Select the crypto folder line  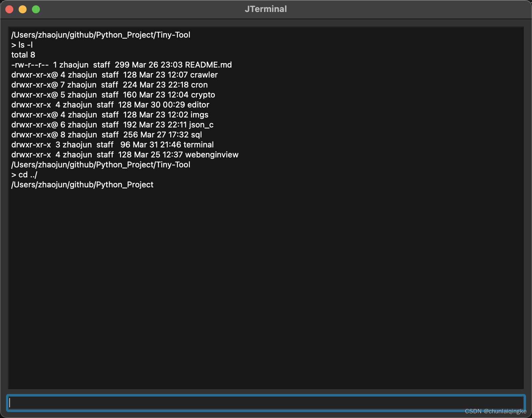[x=113, y=95]
